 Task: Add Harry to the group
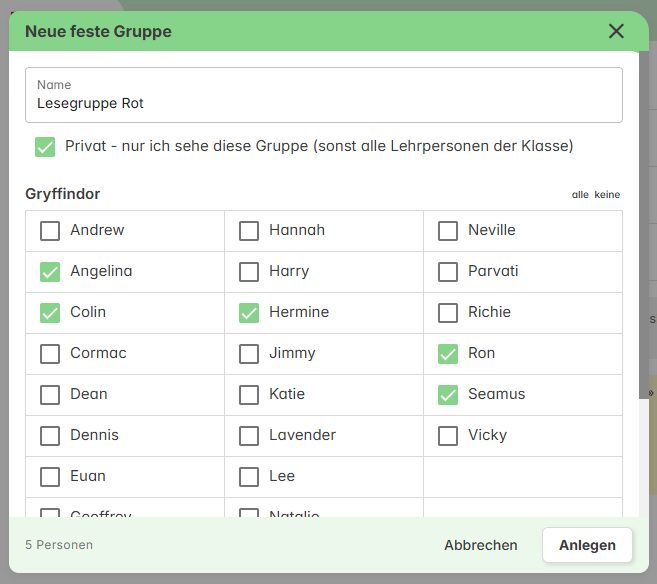249,272
